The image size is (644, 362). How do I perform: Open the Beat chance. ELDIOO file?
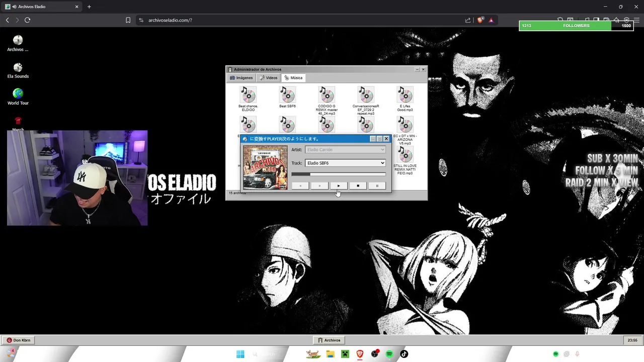click(248, 99)
